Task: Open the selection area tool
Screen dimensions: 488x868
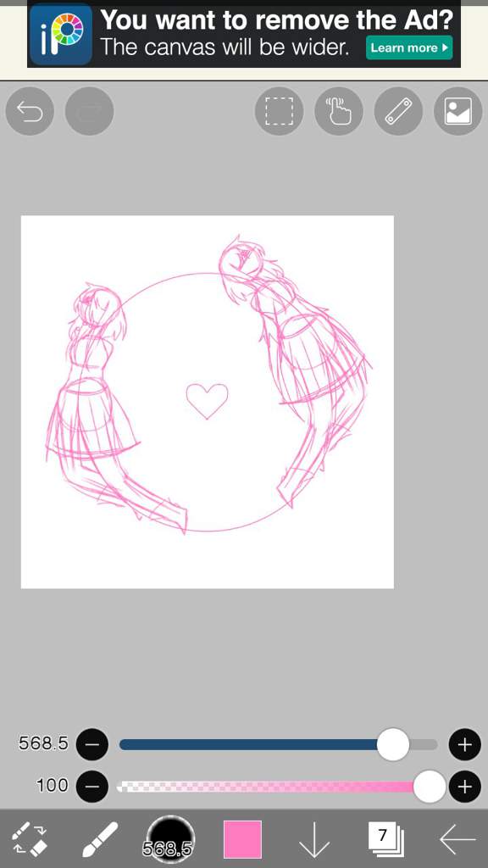Action: click(x=279, y=111)
